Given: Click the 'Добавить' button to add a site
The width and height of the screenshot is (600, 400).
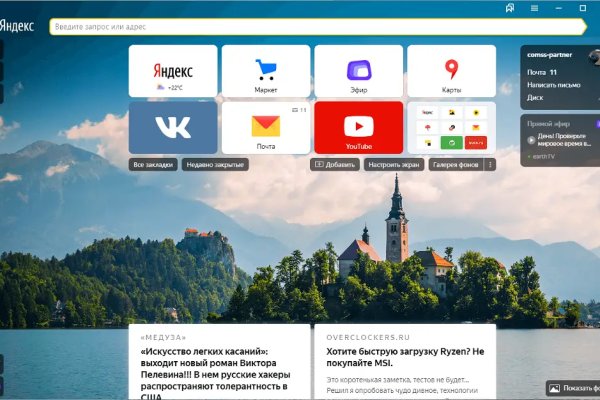Looking at the screenshot, I should pyautogui.click(x=335, y=164).
